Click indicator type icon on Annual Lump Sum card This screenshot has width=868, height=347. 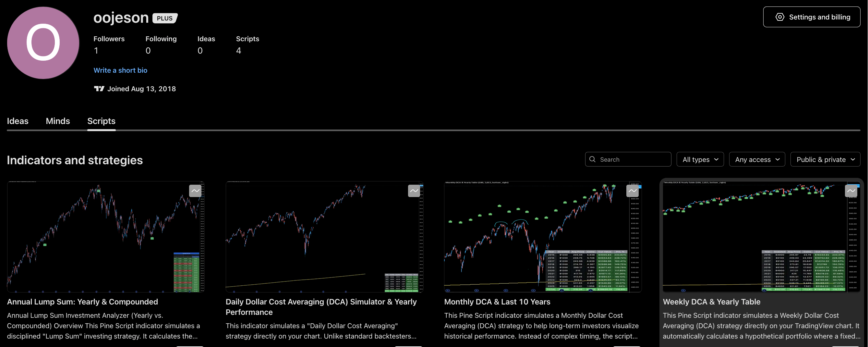point(195,191)
